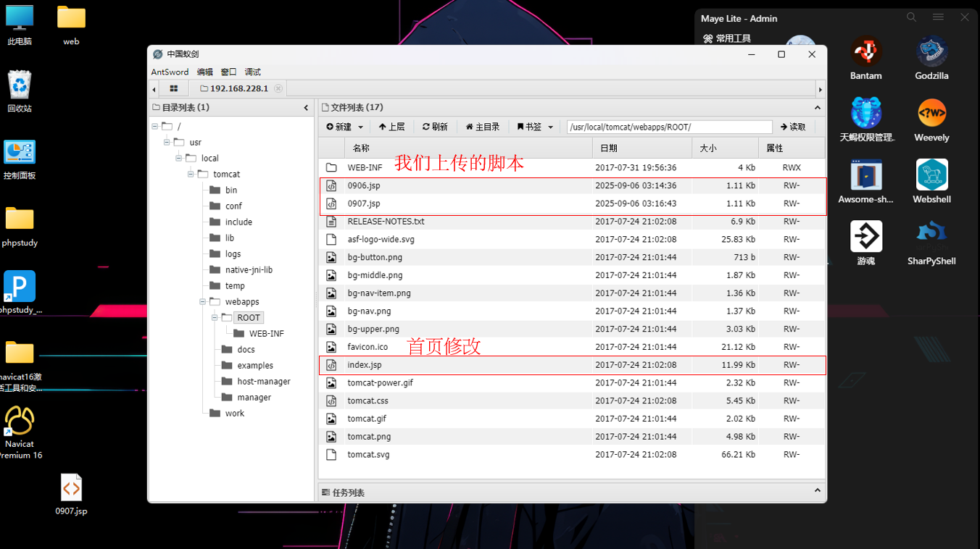Viewport: 980px width, 549px height.
Task: Select the conf folder in tree
Action: point(233,206)
